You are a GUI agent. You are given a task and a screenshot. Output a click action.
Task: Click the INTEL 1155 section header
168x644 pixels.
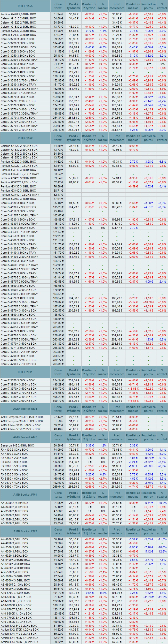(x=25, y=6)
